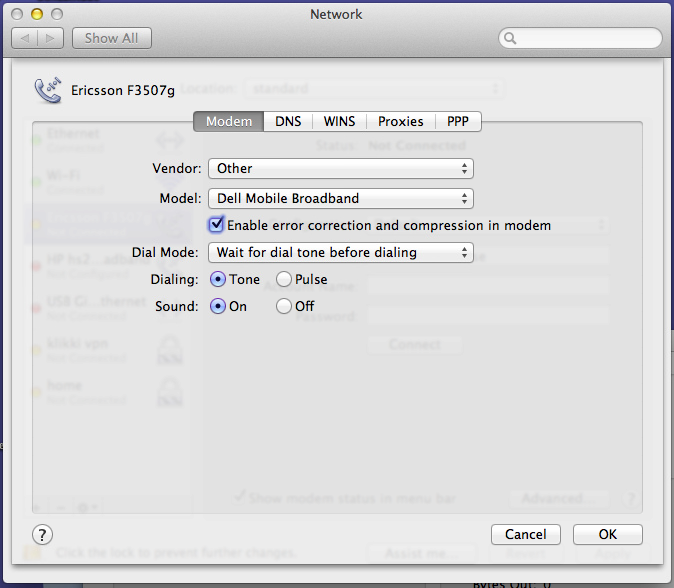Open the Proxies tab
This screenshot has height=588, width=674.
pyautogui.click(x=401, y=122)
